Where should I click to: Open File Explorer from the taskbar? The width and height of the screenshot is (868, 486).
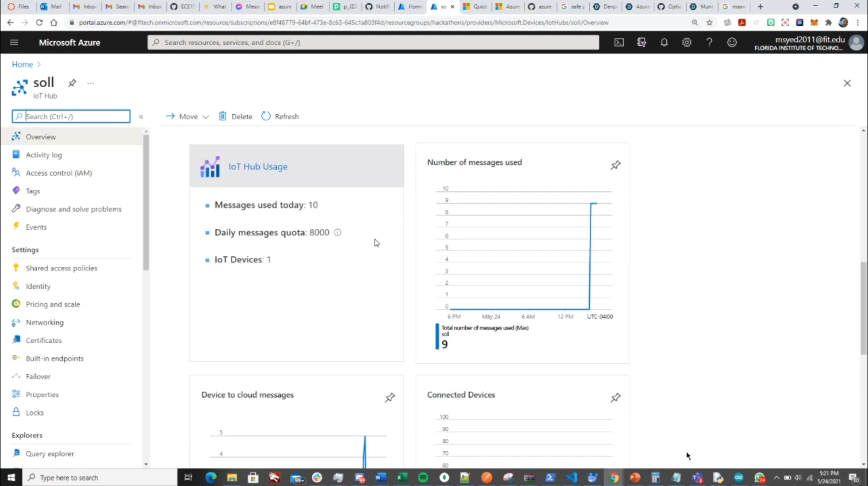point(232,477)
